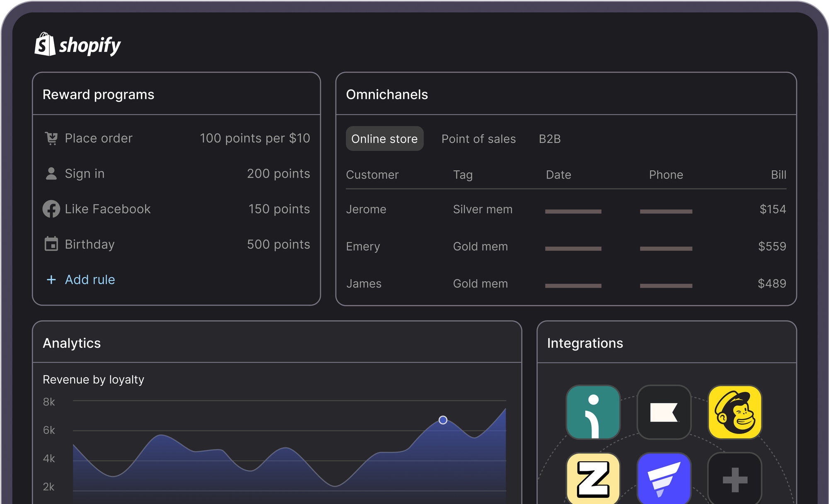Open the Mailchimp monkey integration
This screenshot has height=504, width=829.
point(734,412)
